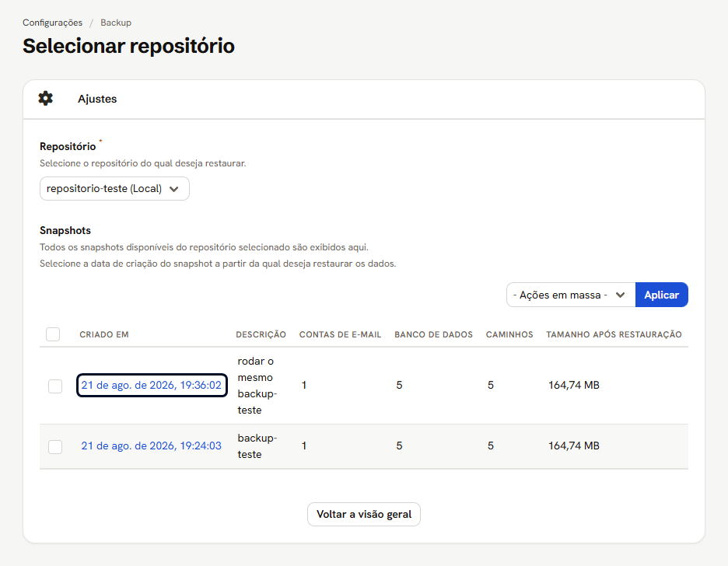This screenshot has height=566, width=728.
Task: Click the Selecionar repositório page title
Action: [x=128, y=46]
